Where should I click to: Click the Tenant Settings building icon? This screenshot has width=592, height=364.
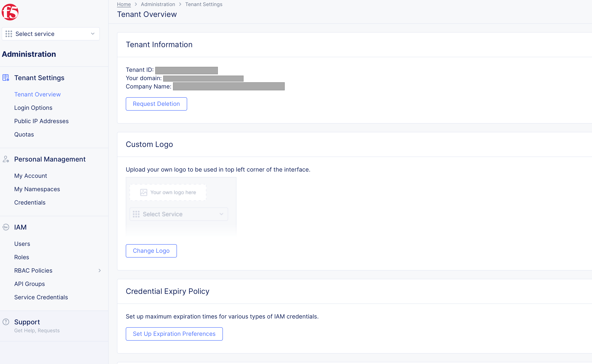pos(6,77)
